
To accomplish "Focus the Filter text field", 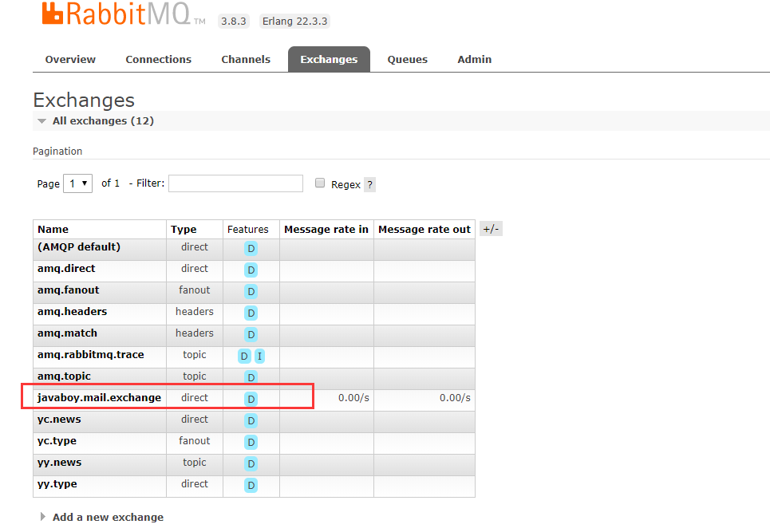I will [x=235, y=183].
